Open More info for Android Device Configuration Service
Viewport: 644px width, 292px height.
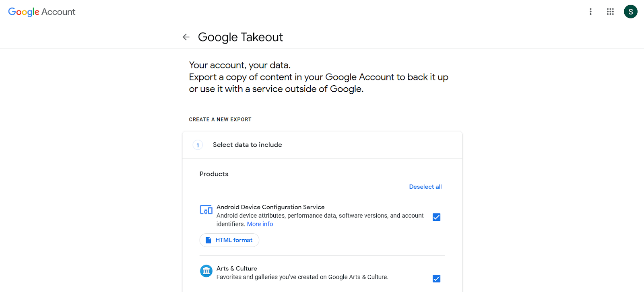coord(260,224)
